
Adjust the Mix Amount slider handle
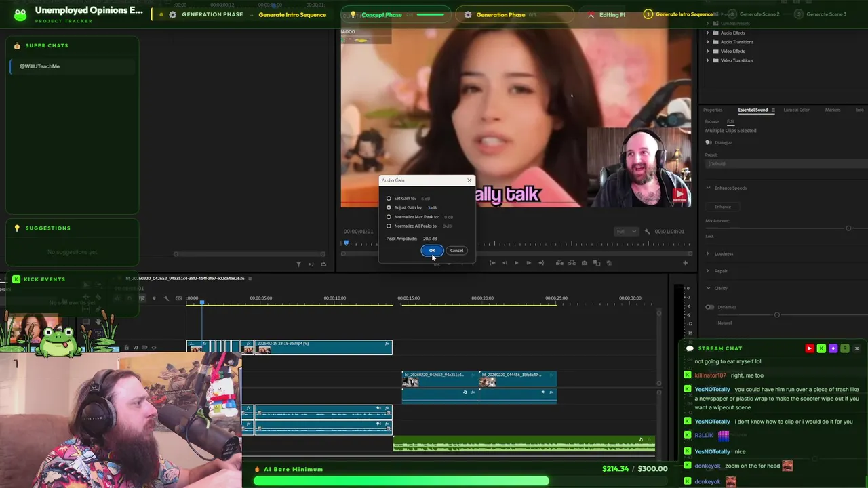[848, 228]
